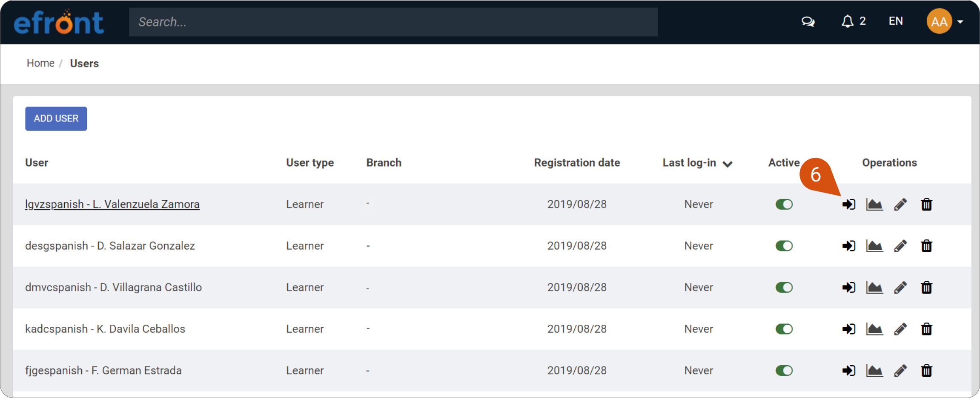Image resolution: width=980 pixels, height=398 pixels.
Task: Click the Users breadcrumb text
Action: [x=84, y=63]
